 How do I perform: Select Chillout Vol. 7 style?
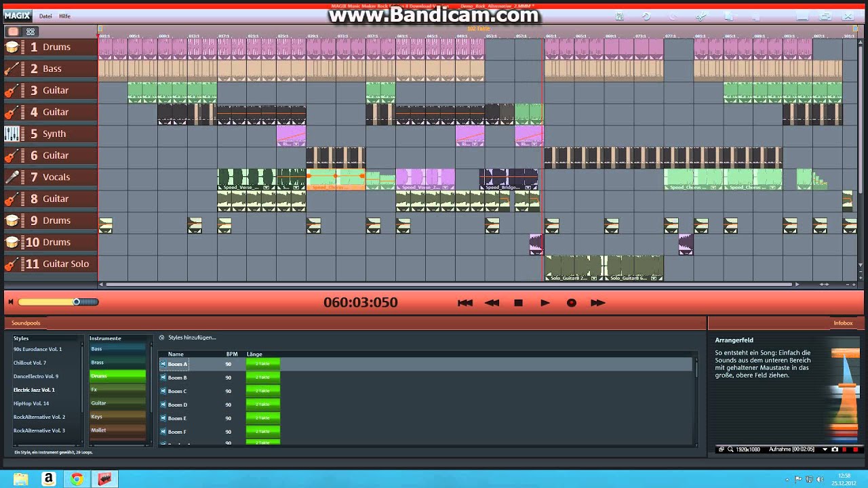tap(30, 363)
